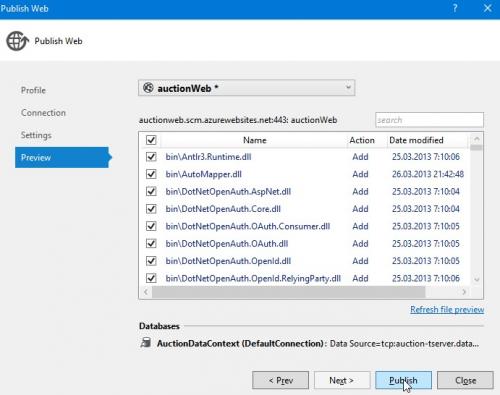Image resolution: width=500 pixels, height=395 pixels.
Task: Uncheck bin\DotNetOpenAuth.OpenId.dll file
Action: (x=151, y=261)
